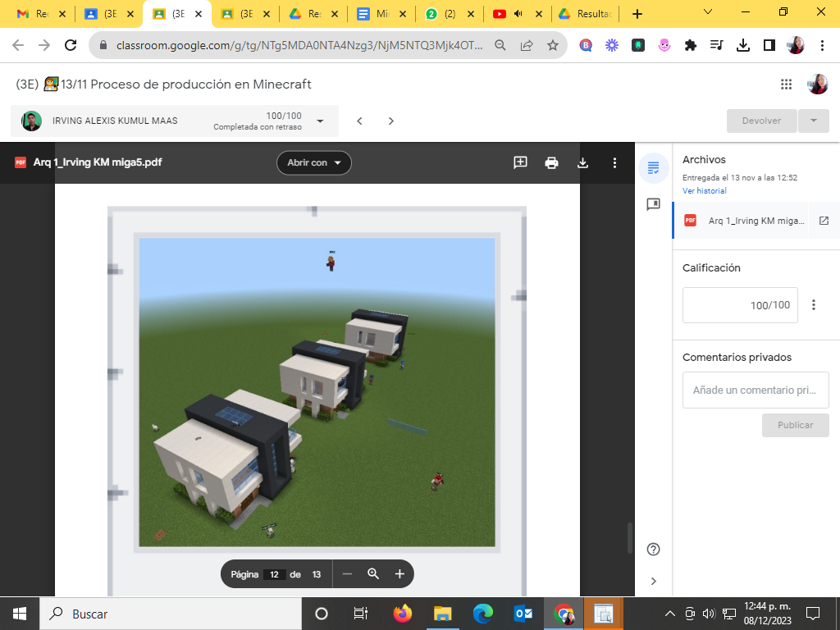The height and width of the screenshot is (630, 840).
Task: Click the taskbar Buscar search box
Action: (171, 614)
